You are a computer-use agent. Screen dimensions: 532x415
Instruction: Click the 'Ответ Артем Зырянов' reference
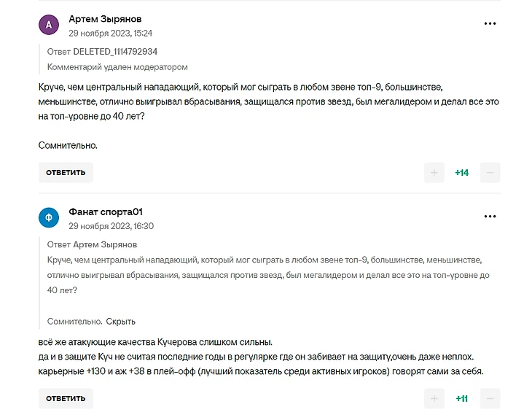[x=92, y=244]
